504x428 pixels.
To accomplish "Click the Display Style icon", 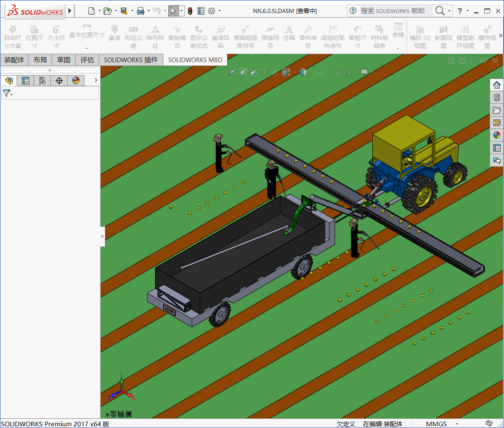I will point(303,72).
